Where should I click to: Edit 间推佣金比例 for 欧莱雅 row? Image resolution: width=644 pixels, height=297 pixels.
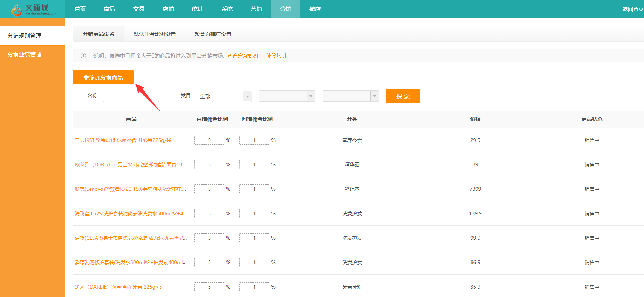pyautogui.click(x=254, y=164)
